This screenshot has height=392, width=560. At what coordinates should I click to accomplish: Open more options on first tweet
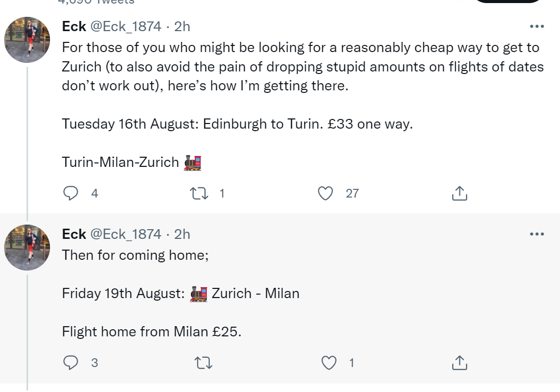[x=537, y=27]
